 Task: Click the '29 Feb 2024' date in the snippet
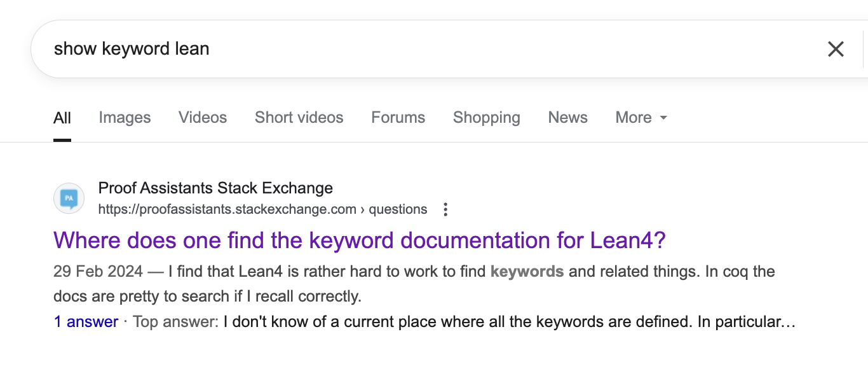[x=98, y=272]
